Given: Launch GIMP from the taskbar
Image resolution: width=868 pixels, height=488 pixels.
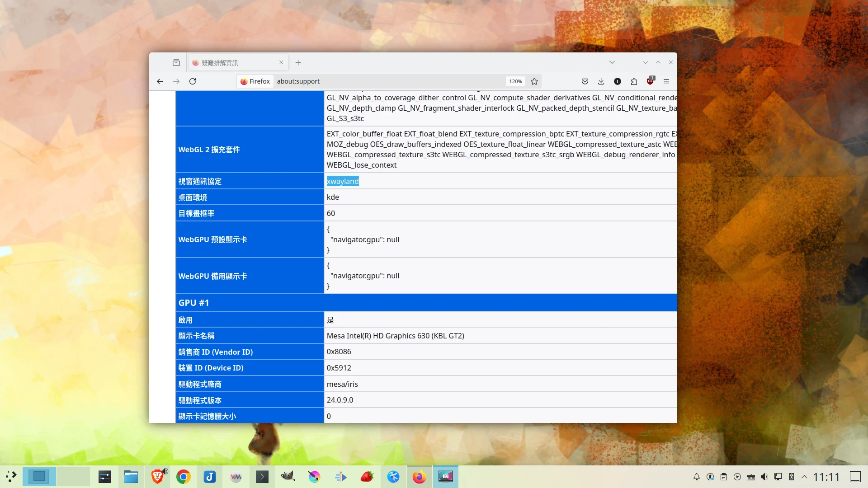Looking at the screenshot, I should coord(288,477).
